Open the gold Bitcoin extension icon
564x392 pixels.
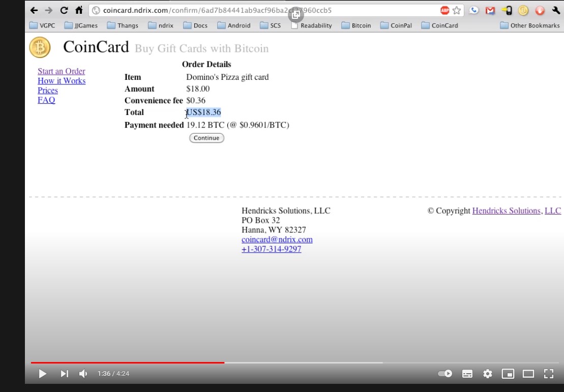[523, 11]
